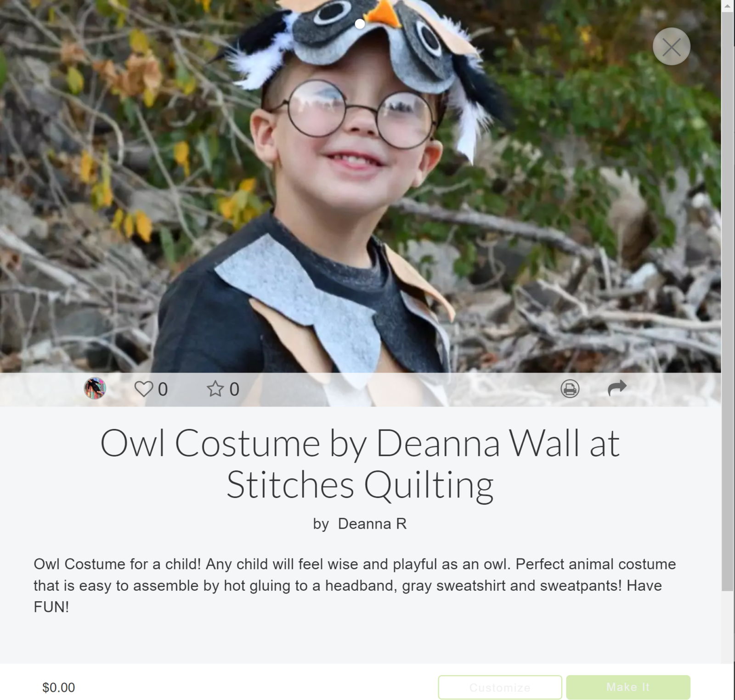Image resolution: width=735 pixels, height=700 pixels.
Task: Open the author link Deanna R
Action: click(372, 524)
